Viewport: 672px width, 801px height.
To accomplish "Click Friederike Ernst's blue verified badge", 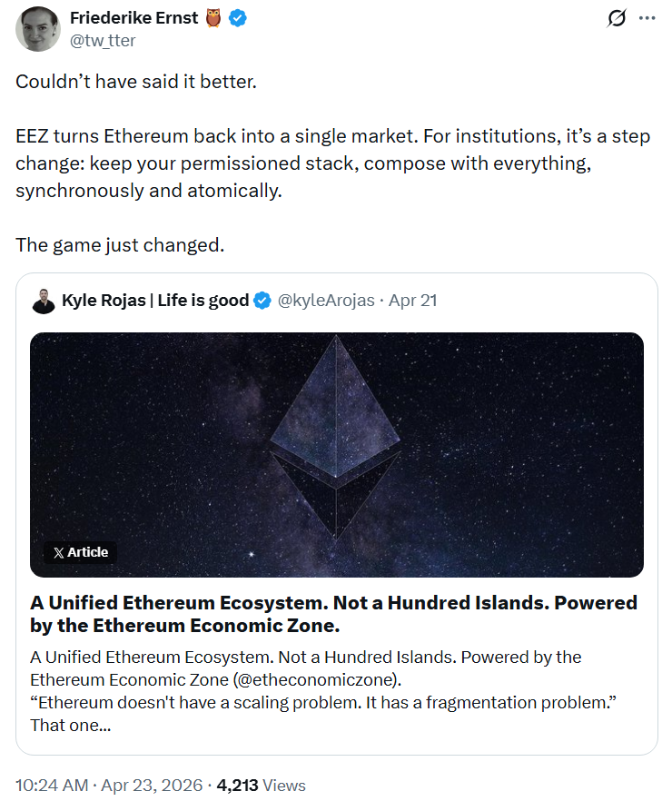I will point(236,17).
